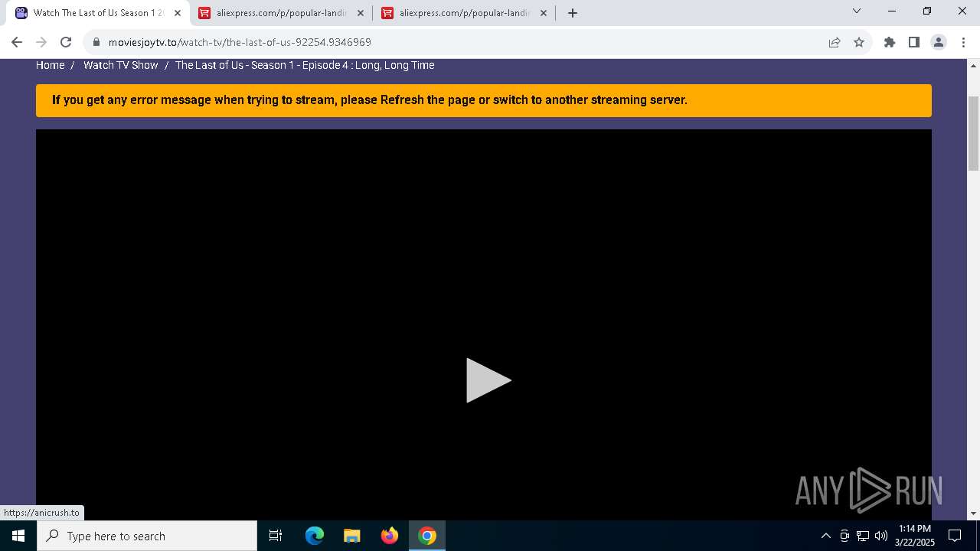This screenshot has width=980, height=551.
Task: Click the scrollbar up arrow
Action: (x=974, y=65)
